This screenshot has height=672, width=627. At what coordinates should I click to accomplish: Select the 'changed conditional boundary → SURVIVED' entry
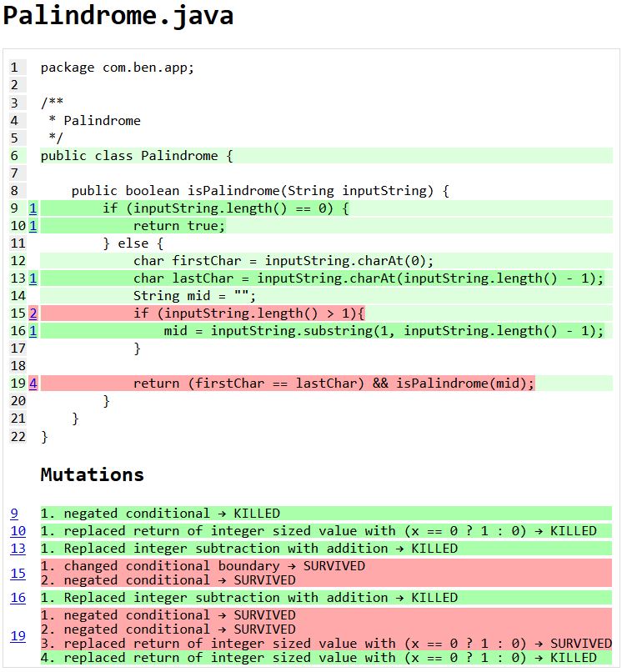[x=214, y=566]
